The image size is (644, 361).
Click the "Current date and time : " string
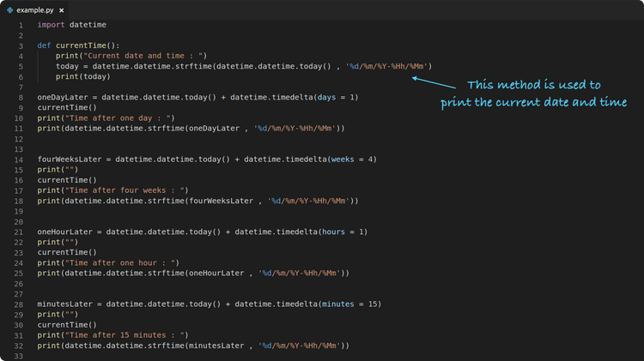(143, 56)
